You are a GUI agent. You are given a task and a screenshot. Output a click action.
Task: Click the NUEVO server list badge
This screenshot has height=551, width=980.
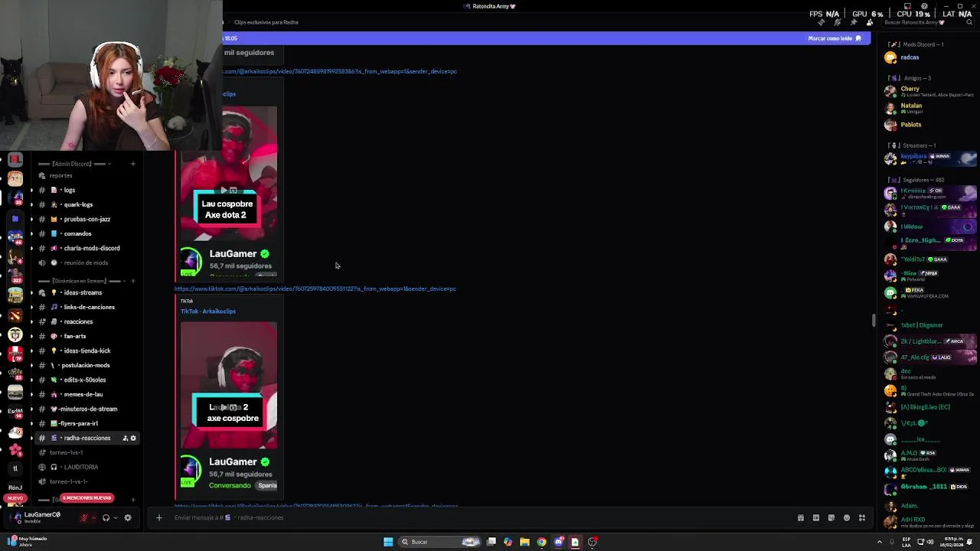(15, 498)
